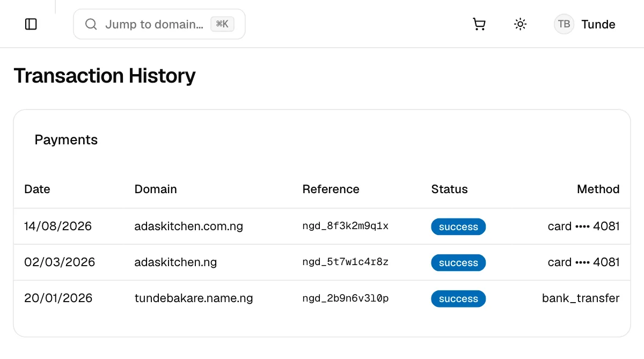
Task: Click the Status column header
Action: click(450, 189)
